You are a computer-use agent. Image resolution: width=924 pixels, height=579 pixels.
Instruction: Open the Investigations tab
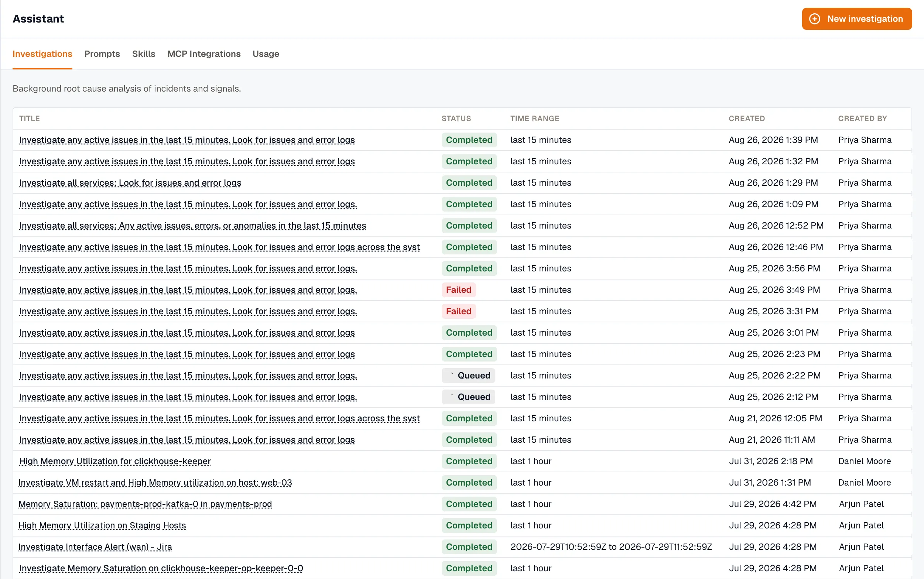point(42,54)
